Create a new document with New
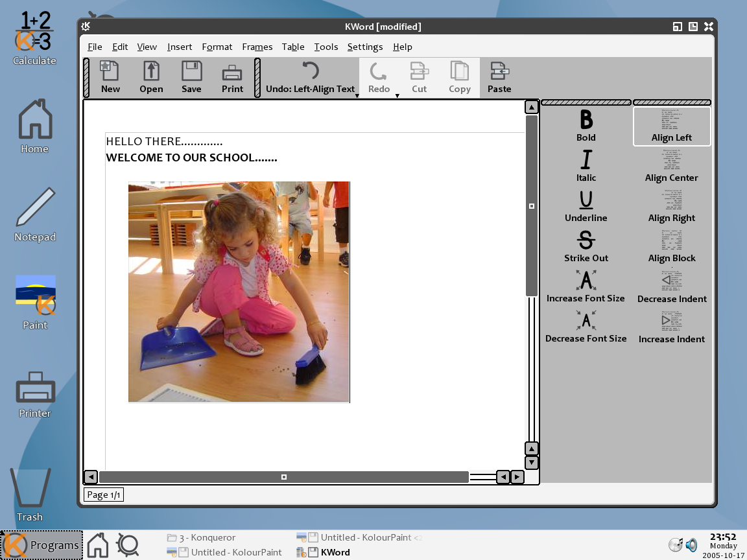Screen dimensions: 747x560 point(110,77)
